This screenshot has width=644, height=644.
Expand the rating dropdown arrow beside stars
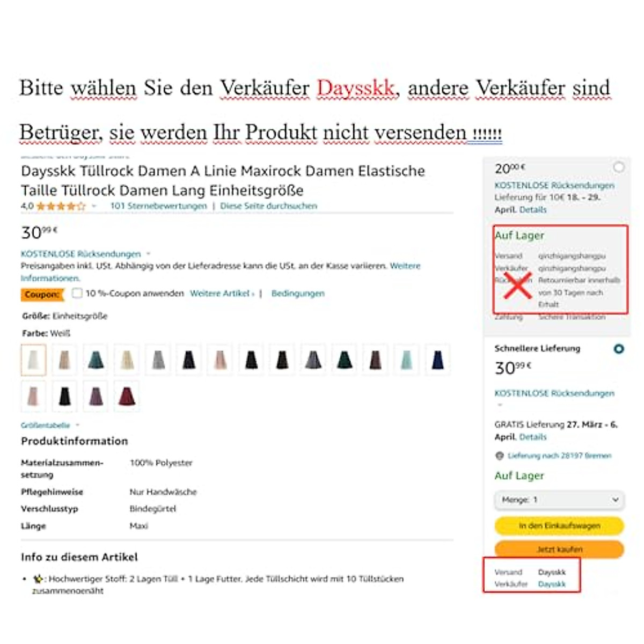pyautogui.click(x=94, y=206)
